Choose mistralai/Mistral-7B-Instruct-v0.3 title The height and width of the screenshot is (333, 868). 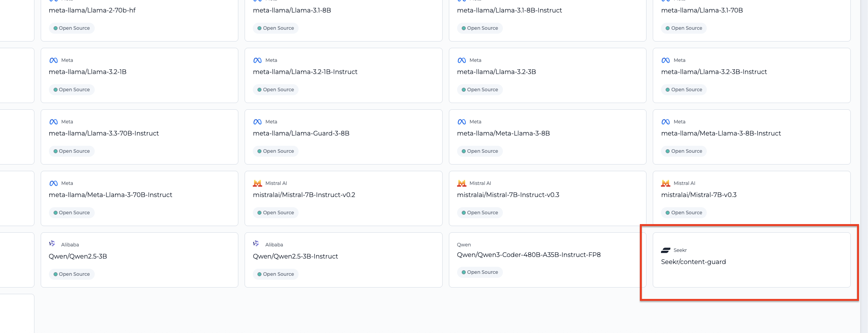point(508,195)
